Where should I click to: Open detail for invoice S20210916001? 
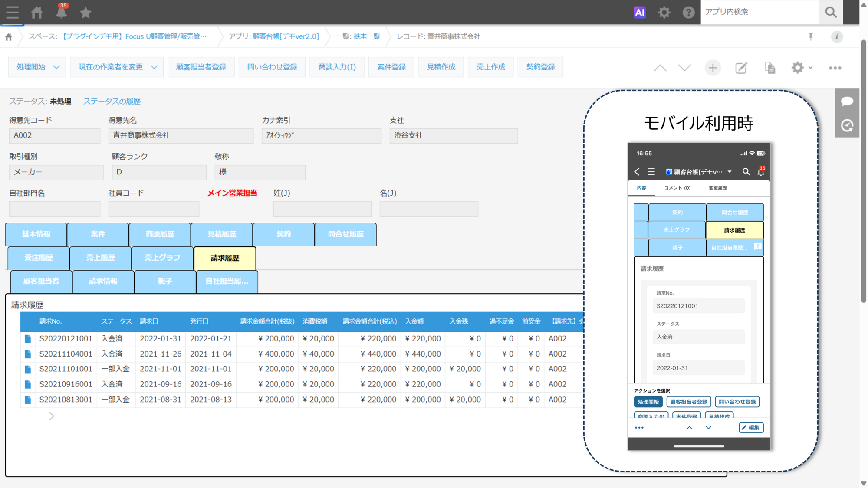28,384
